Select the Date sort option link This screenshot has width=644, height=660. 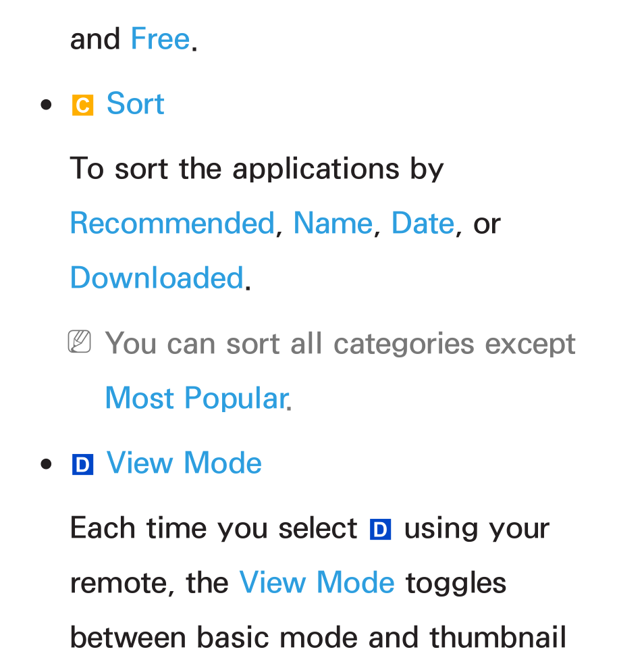pyautogui.click(x=423, y=223)
